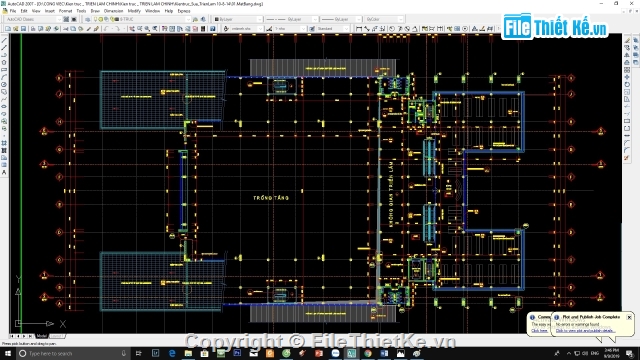
Task: Open the Express menu
Action: [x=184, y=11]
